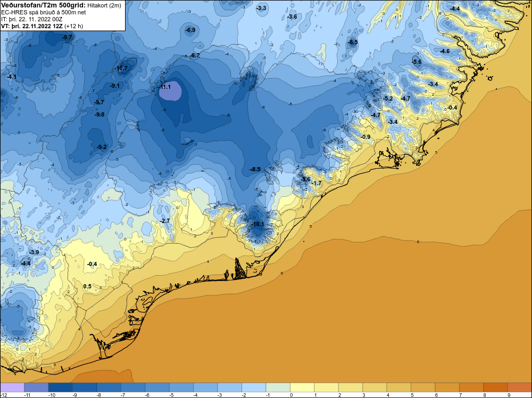The width and height of the screenshot is (532, 398).
Task: Click the -11.1 temperature label
Action: (165, 87)
